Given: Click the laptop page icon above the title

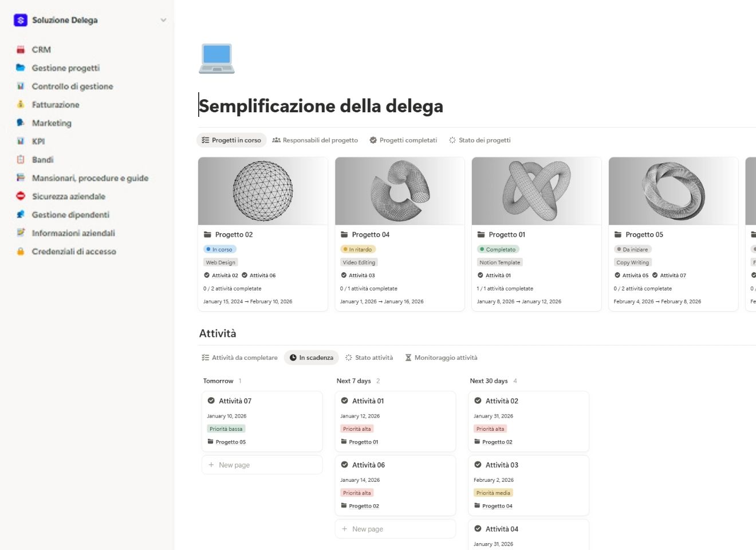Looking at the screenshot, I should [x=216, y=57].
